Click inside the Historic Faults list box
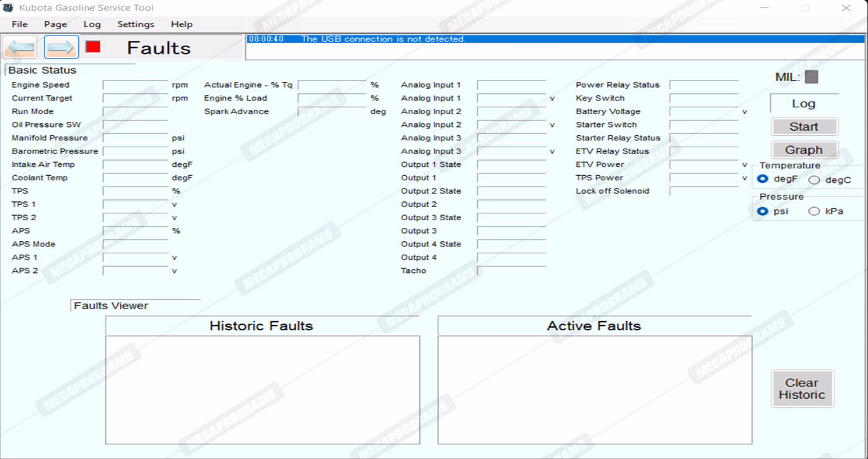 tap(262, 389)
